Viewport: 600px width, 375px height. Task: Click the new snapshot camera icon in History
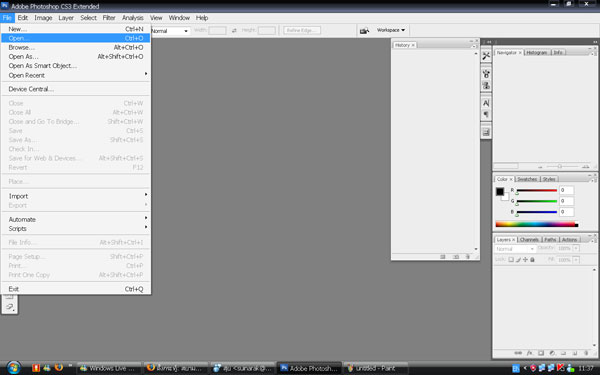[x=456, y=257]
